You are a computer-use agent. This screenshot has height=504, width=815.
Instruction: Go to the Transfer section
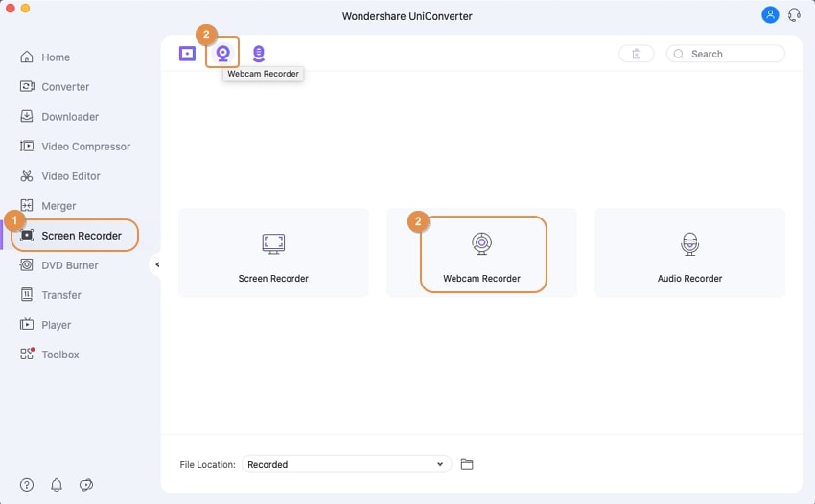coord(51,295)
